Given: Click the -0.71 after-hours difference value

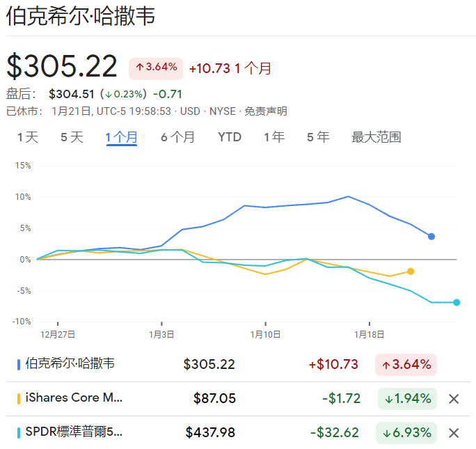Looking at the screenshot, I should click(x=168, y=94).
